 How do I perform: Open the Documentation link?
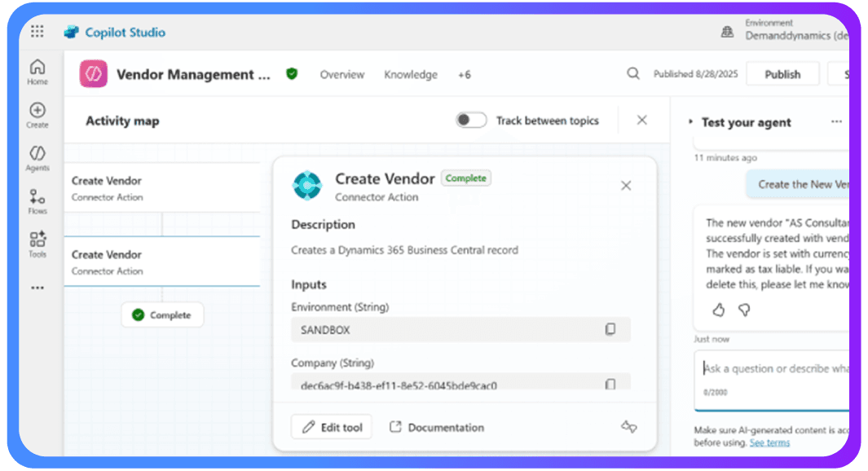(x=437, y=427)
